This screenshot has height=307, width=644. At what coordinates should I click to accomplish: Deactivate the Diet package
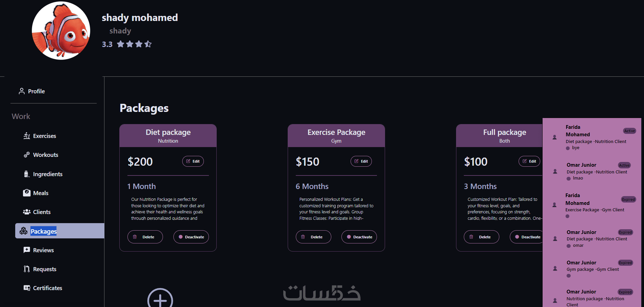click(191, 237)
